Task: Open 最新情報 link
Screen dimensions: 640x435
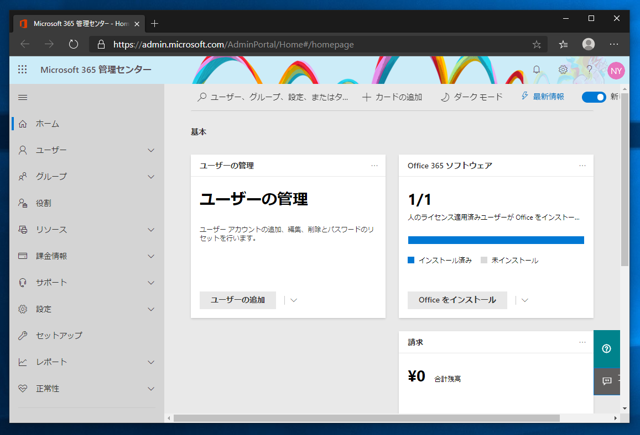Action: (542, 97)
